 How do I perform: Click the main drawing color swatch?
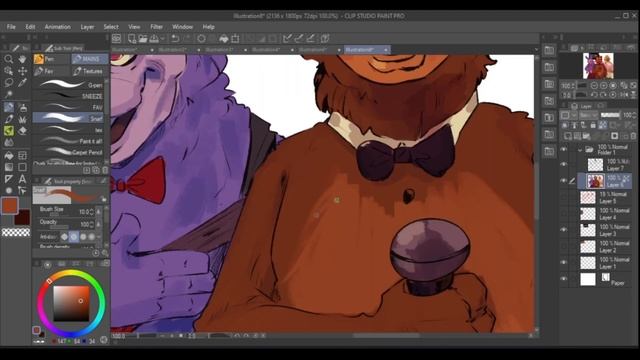(x=10, y=205)
